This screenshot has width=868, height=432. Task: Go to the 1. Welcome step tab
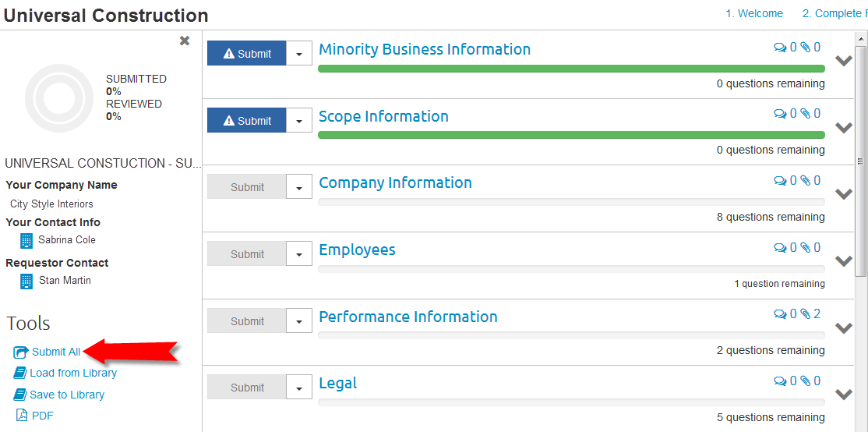point(754,13)
